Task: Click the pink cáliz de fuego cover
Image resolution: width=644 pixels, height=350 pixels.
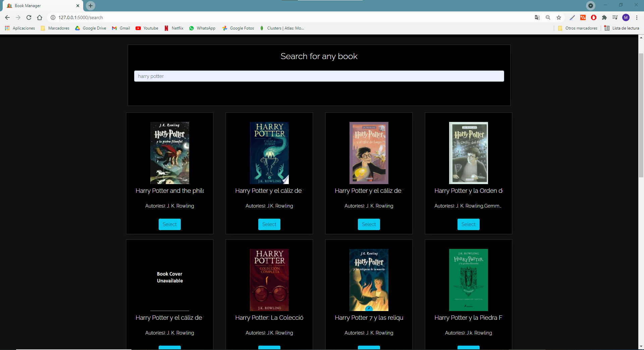Action: pos(369,153)
